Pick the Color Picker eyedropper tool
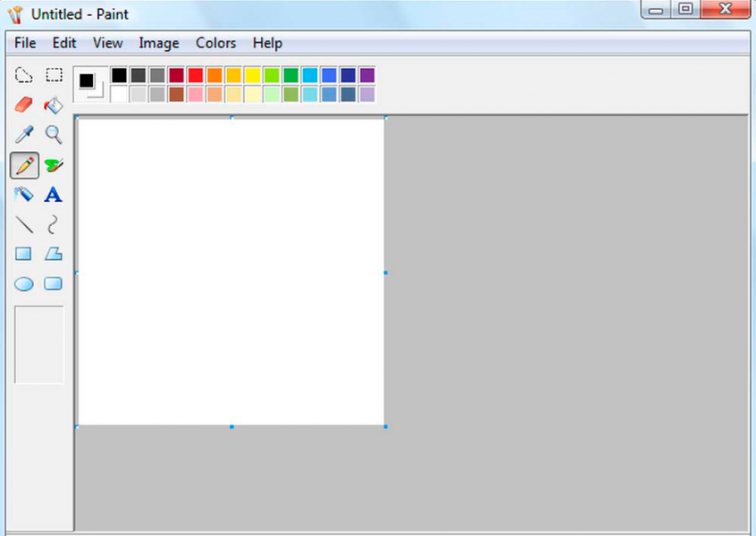Viewport: 756px width, 536px height. (x=24, y=134)
